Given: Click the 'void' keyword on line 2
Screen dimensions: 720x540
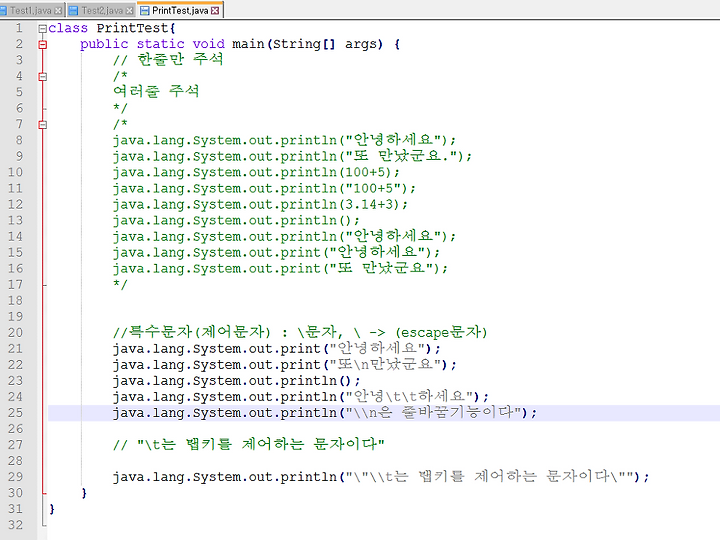Looking at the screenshot, I should click(208, 44).
